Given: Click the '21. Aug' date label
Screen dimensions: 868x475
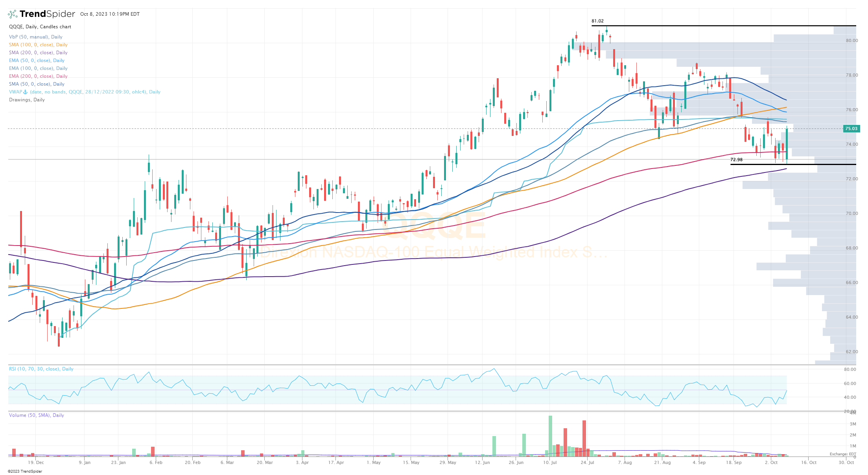Looking at the screenshot, I should coord(662,462).
